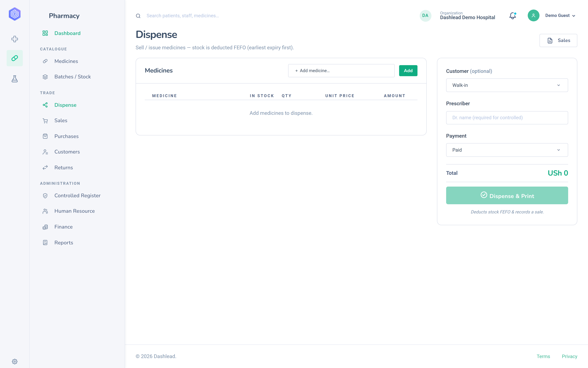The image size is (588, 368).
Task: Click the green Add button
Action: (x=408, y=71)
